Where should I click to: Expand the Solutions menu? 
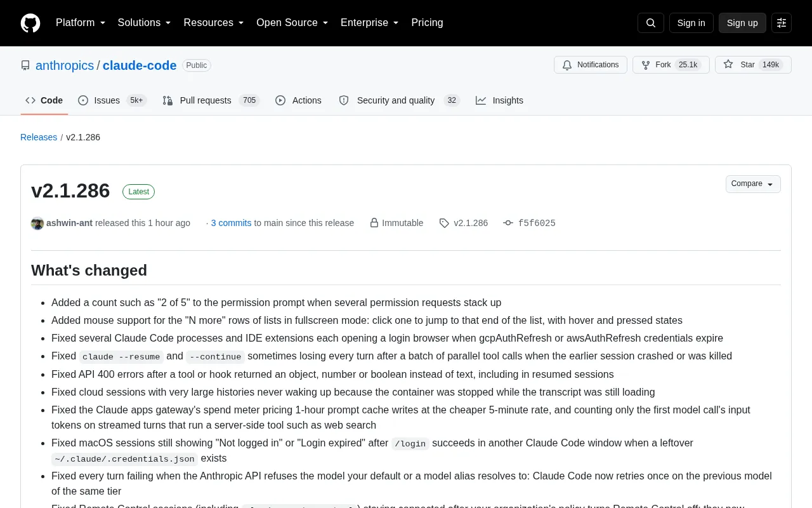[x=145, y=23]
